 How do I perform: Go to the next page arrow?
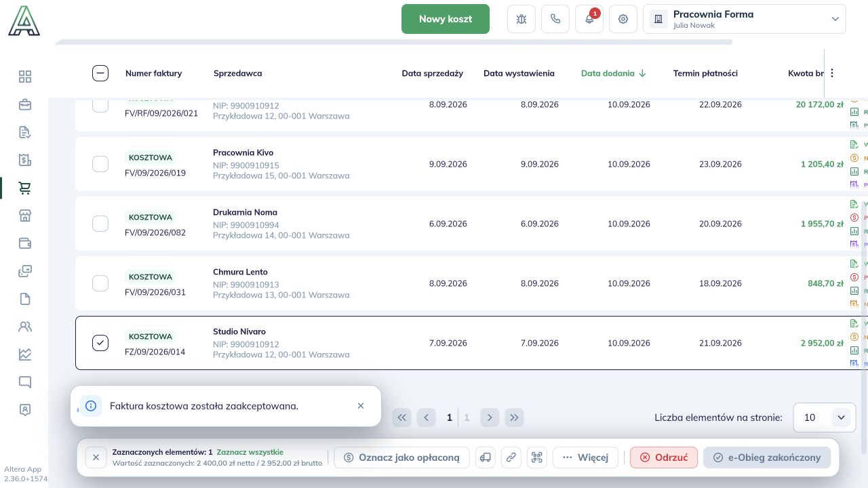490,418
